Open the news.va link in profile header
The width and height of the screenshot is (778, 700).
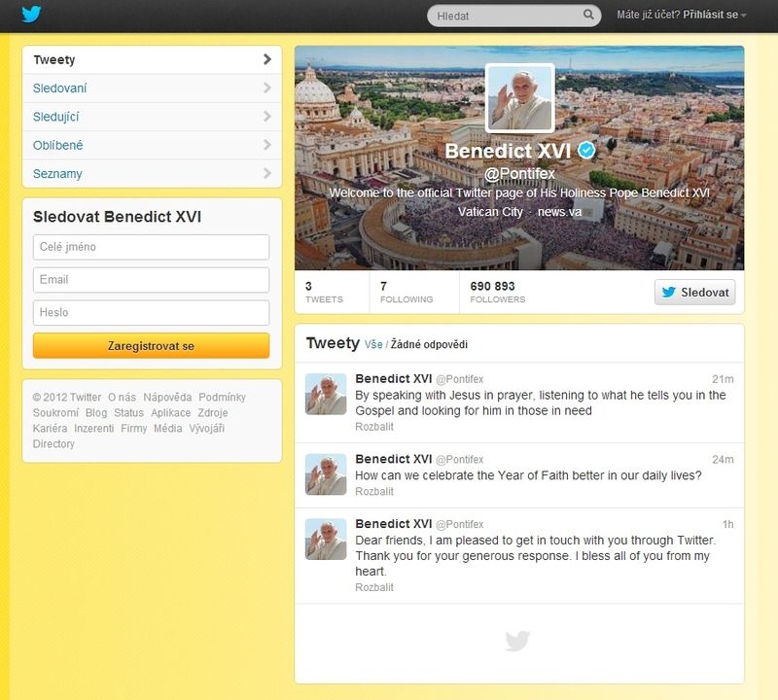pos(559,212)
